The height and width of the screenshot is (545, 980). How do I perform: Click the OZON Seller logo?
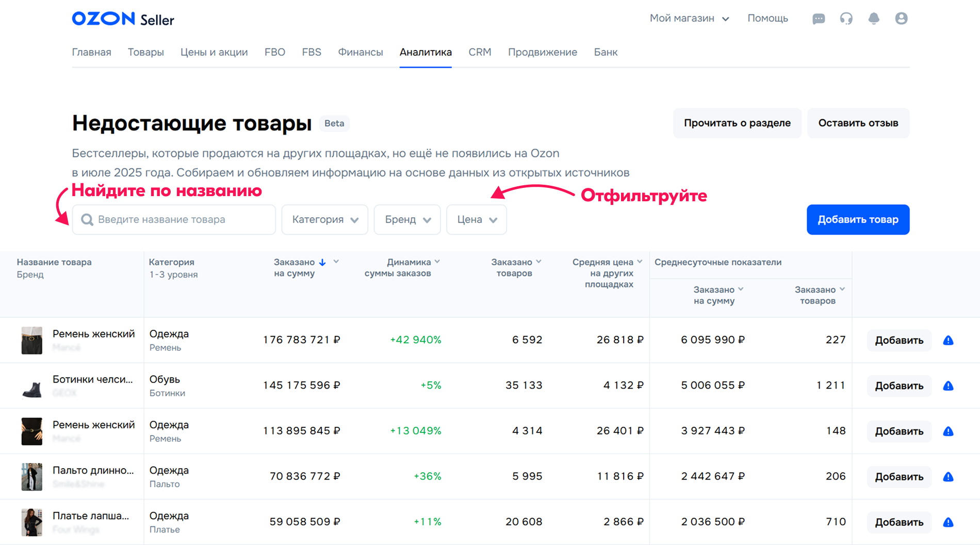pos(123,19)
